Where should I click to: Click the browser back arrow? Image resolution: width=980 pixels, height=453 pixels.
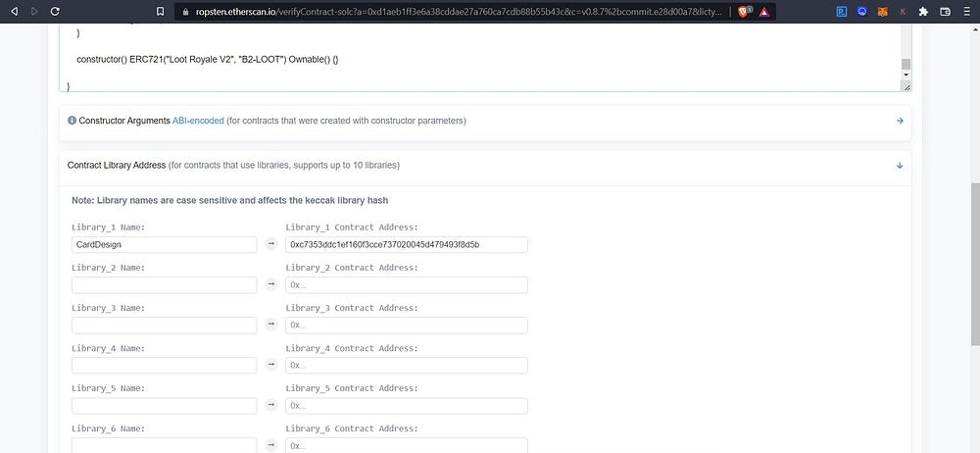pyautogui.click(x=14, y=11)
